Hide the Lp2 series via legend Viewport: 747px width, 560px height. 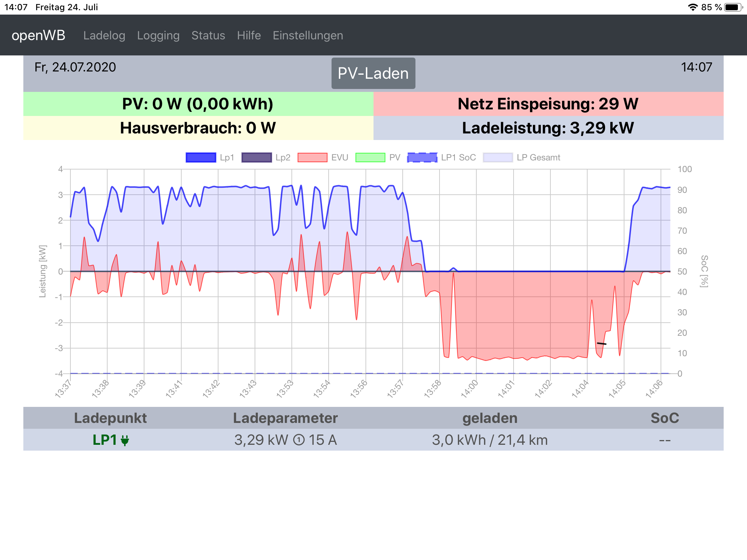tap(256, 157)
